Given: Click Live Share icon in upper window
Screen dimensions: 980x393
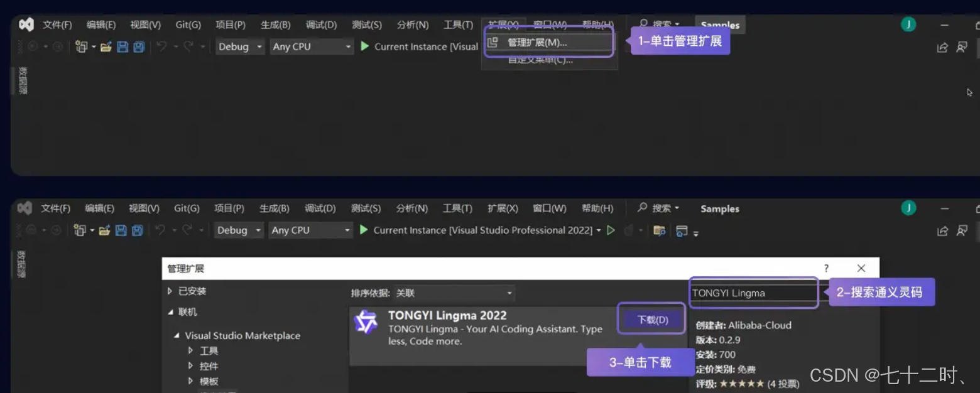Looking at the screenshot, I should click(942, 47).
